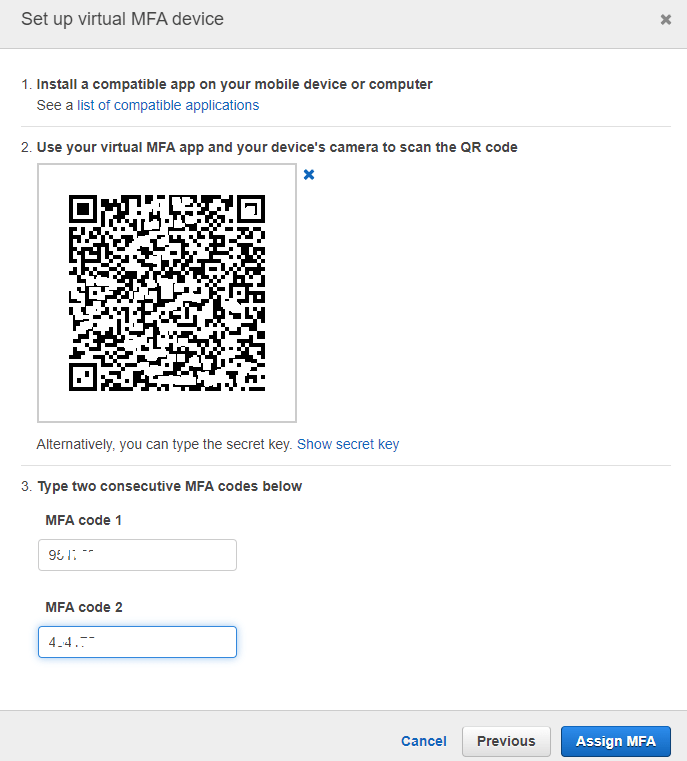The width and height of the screenshot is (687, 761).
Task: Cancel the MFA device setup
Action: pos(424,741)
